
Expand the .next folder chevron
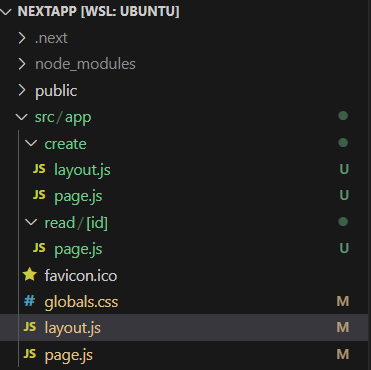pyautogui.click(x=22, y=38)
